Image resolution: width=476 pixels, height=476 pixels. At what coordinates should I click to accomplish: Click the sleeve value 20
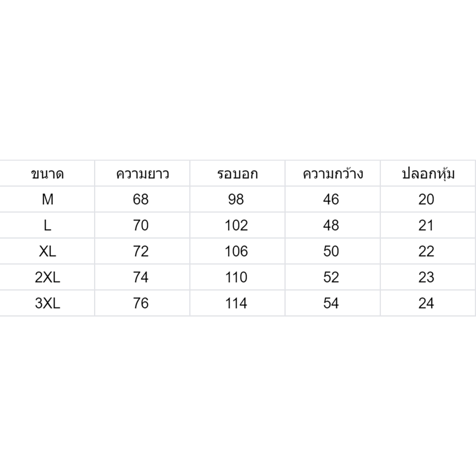428,199
